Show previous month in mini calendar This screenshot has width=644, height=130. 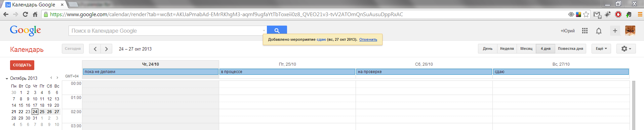[x=51, y=78]
